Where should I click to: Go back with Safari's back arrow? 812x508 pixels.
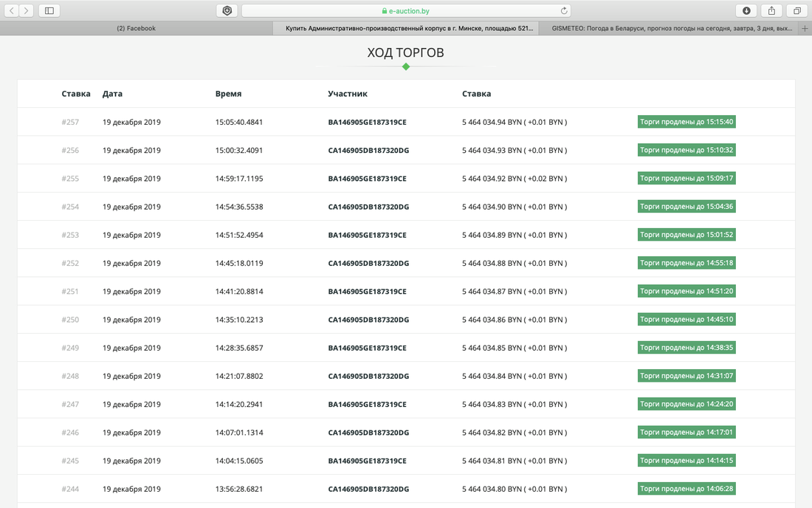click(11, 10)
